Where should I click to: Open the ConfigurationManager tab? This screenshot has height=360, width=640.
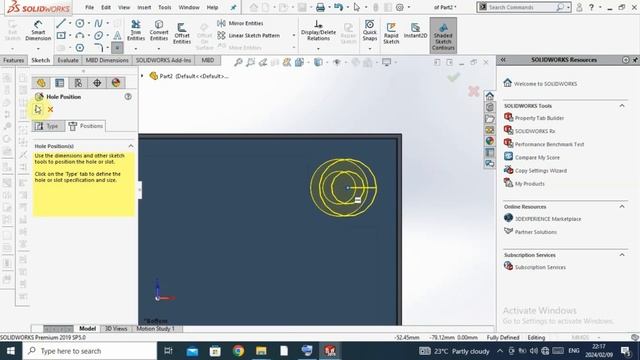pyautogui.click(x=78, y=83)
